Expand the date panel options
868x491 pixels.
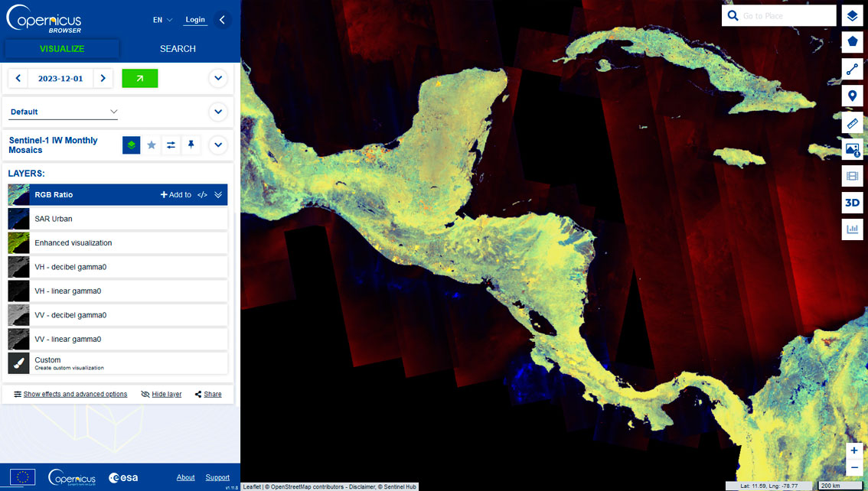218,79
